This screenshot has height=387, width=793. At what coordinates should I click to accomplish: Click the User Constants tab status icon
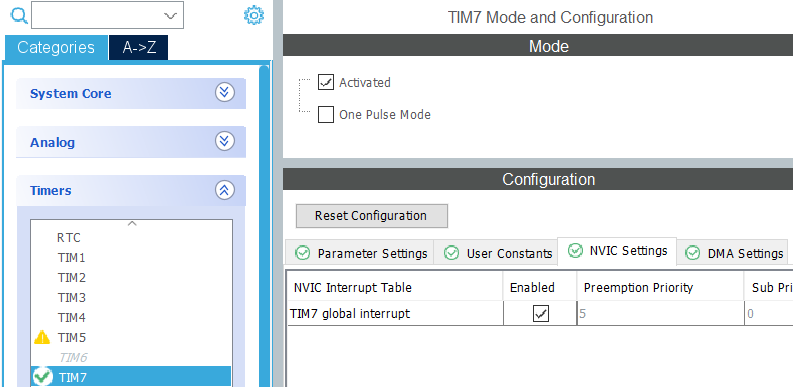pos(452,253)
